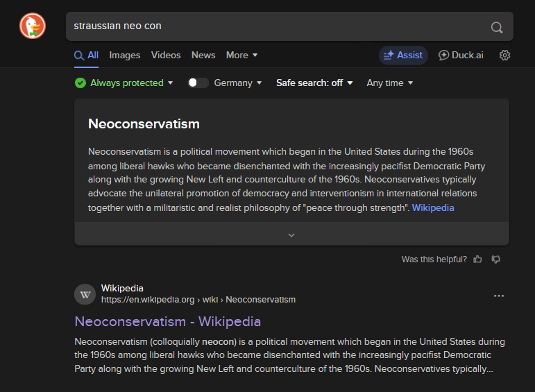Click the info box summary paragraph

pos(287,180)
